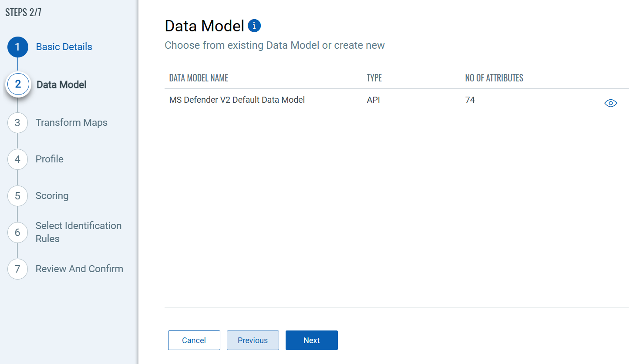Select Scoring step label
630x364 pixels.
pos(52,196)
